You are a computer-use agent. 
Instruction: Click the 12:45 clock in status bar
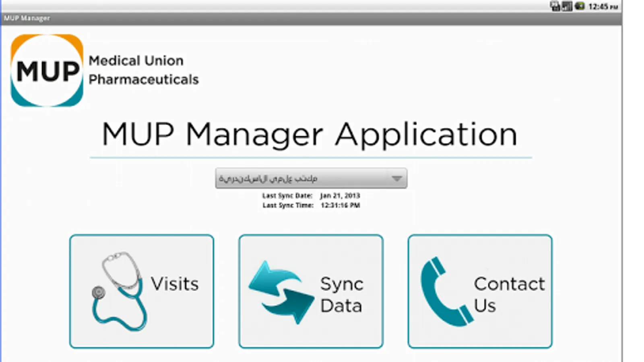point(603,6)
